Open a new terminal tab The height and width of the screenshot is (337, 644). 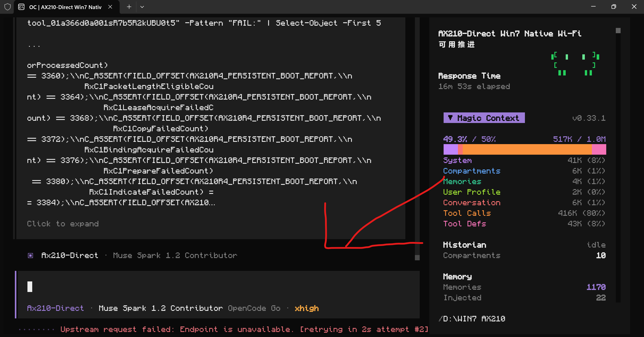click(x=129, y=7)
